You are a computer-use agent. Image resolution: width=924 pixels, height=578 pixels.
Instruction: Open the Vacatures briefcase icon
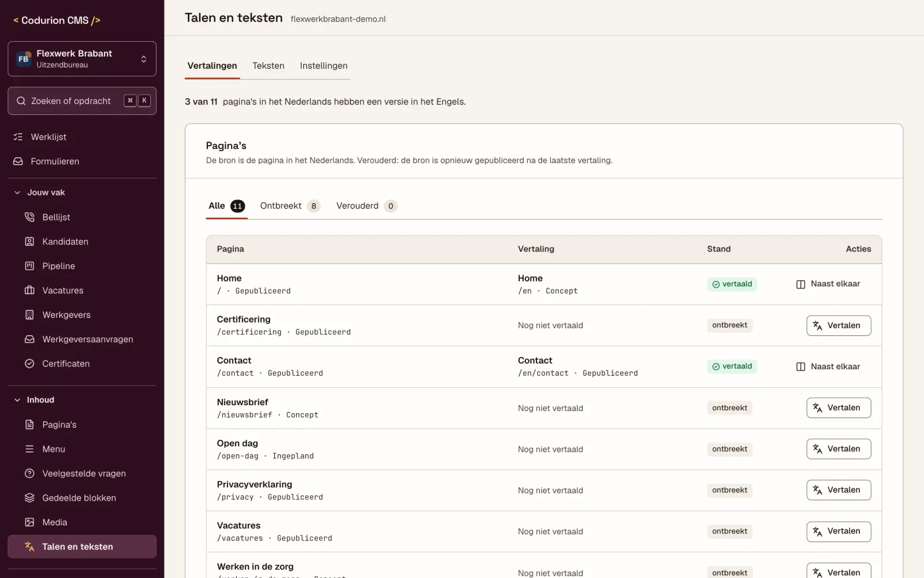[x=29, y=290]
